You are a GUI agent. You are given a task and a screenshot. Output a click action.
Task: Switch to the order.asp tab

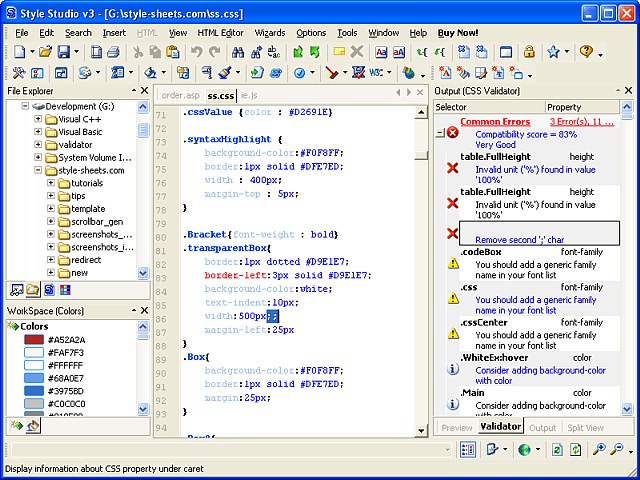pos(180,96)
